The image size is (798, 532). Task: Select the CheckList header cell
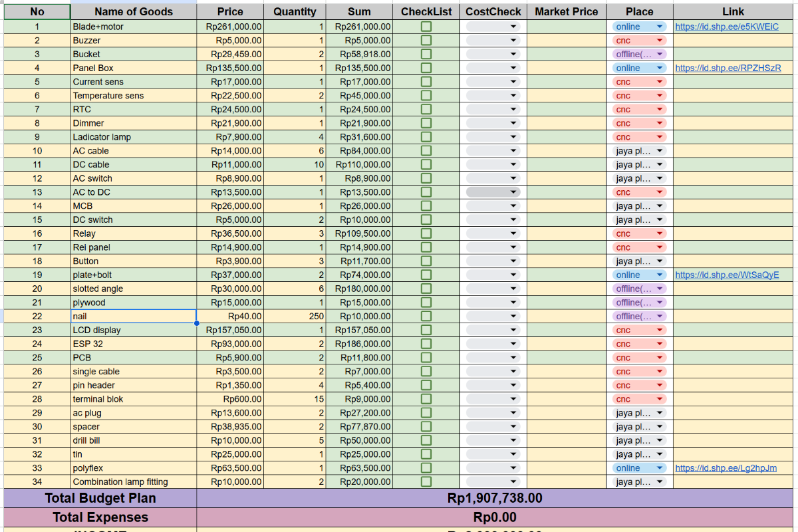click(426, 11)
